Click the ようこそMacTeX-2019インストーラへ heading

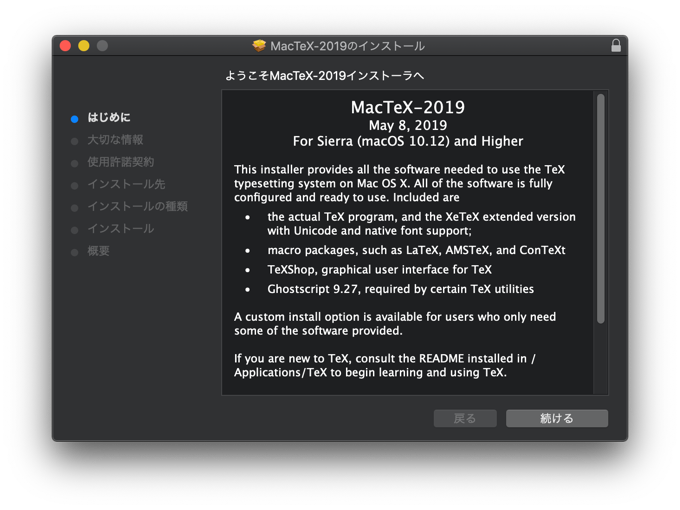click(x=325, y=76)
